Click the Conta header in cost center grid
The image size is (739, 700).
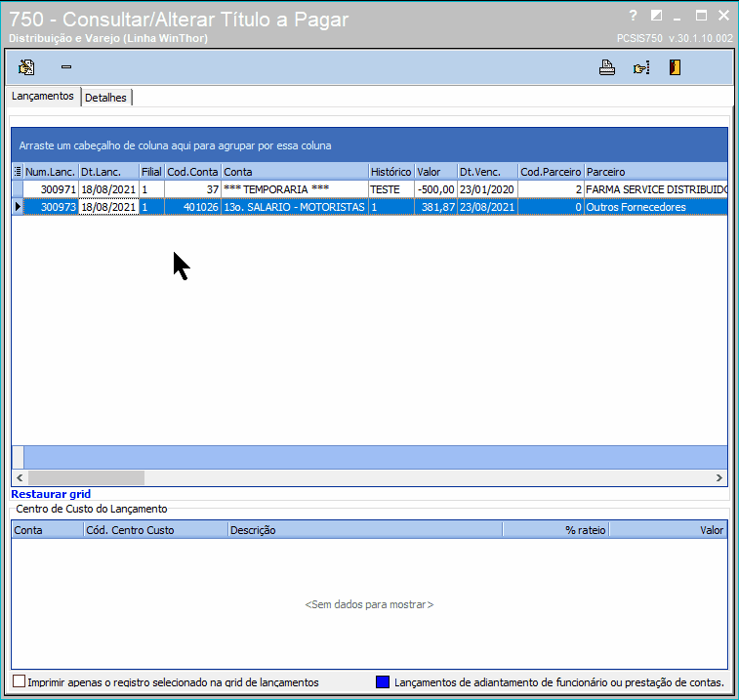pyautogui.click(x=47, y=530)
